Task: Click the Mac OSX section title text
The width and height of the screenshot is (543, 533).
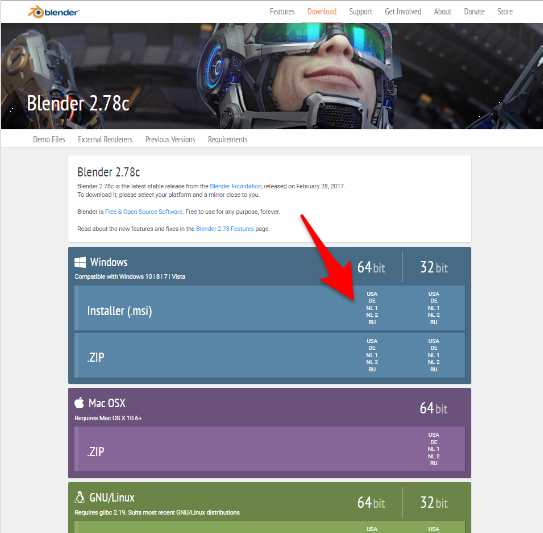Action: click(x=107, y=403)
